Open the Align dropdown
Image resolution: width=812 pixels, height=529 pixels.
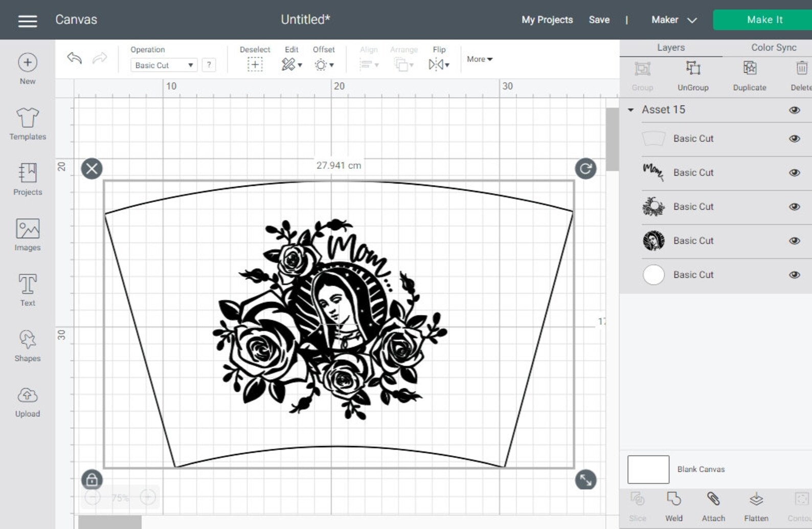(x=369, y=58)
